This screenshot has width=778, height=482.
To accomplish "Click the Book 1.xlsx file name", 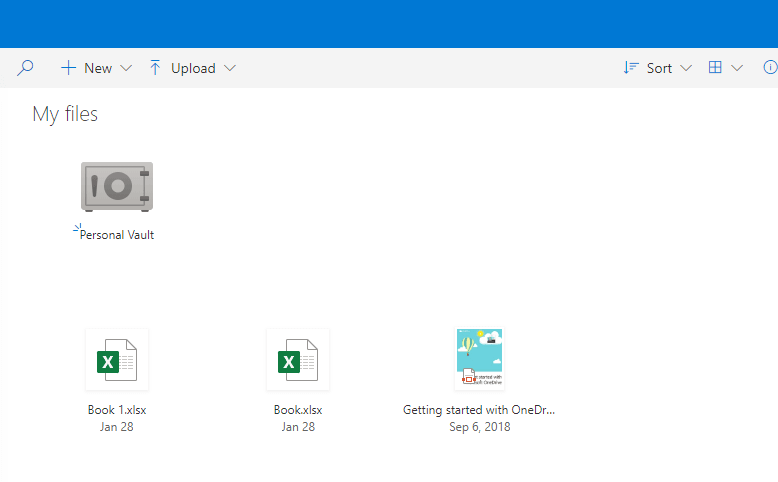I will tap(117, 410).
